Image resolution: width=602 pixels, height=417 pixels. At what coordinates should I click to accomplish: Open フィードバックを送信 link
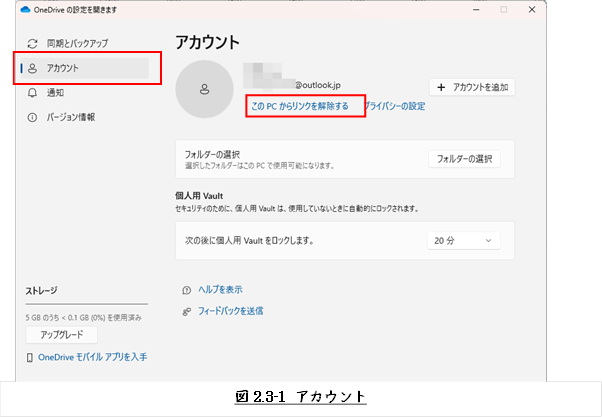click(230, 311)
